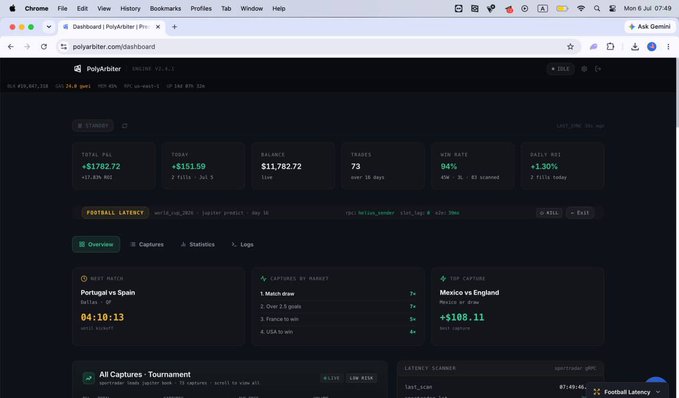679x398 pixels.
Task: Toggle the LIVE indicator on All Captures
Action: click(331, 378)
